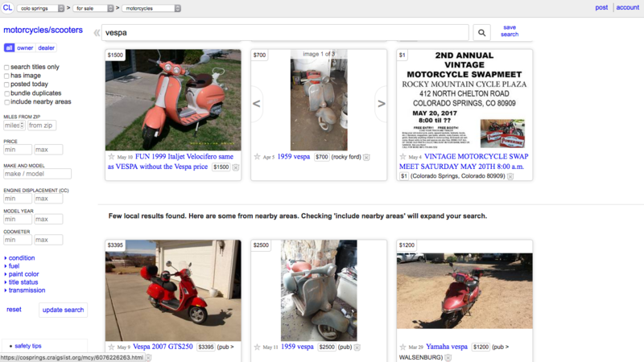
Task: Click engine displacement min field
Action: (18, 199)
